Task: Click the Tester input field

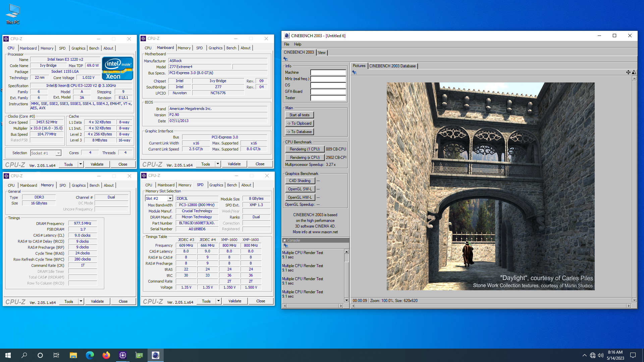Action: point(328,98)
